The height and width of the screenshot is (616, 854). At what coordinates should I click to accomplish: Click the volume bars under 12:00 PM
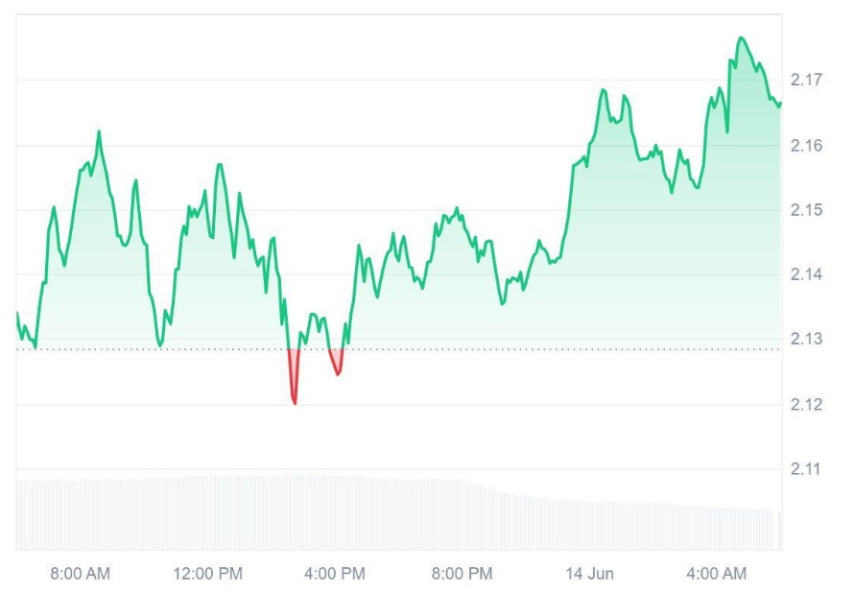tap(207, 513)
